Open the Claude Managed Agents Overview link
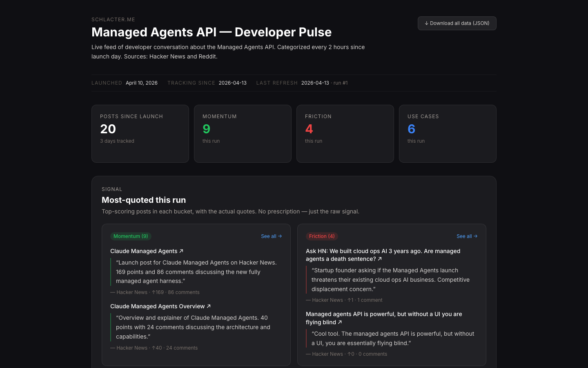 (x=160, y=306)
